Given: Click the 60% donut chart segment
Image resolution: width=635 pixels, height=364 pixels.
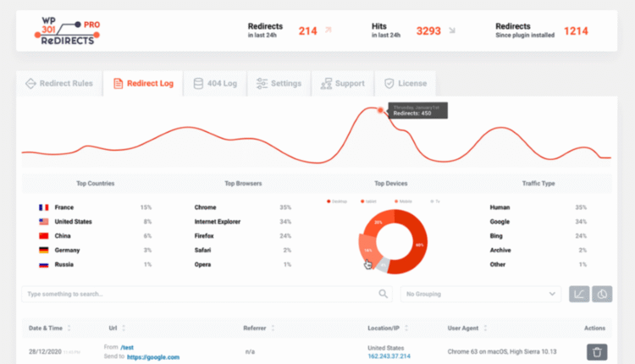Looking at the screenshot, I should tap(419, 245).
